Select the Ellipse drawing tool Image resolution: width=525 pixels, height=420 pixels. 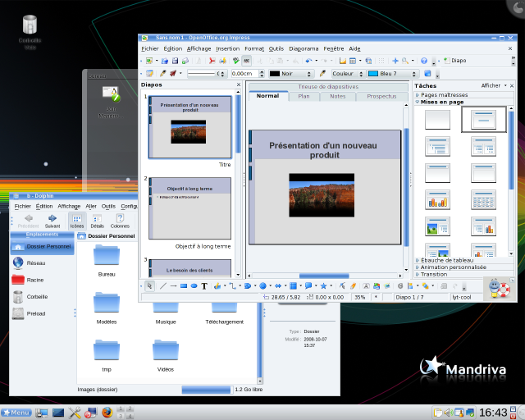coord(194,286)
